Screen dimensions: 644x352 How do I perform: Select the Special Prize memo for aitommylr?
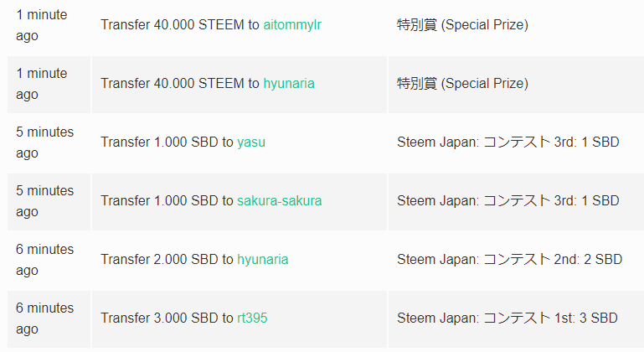point(462,25)
